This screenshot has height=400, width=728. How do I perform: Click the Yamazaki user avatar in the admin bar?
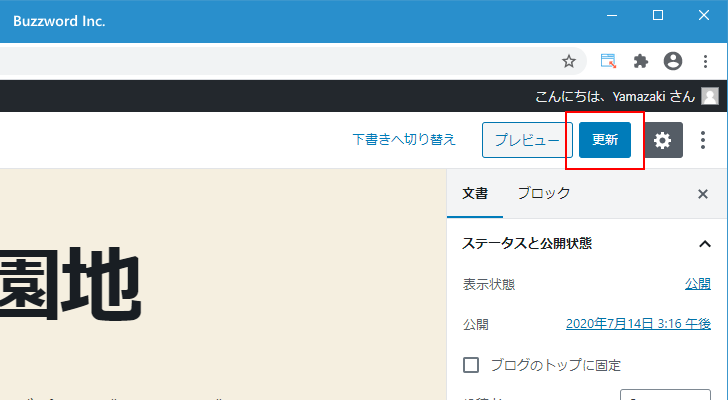click(710, 96)
